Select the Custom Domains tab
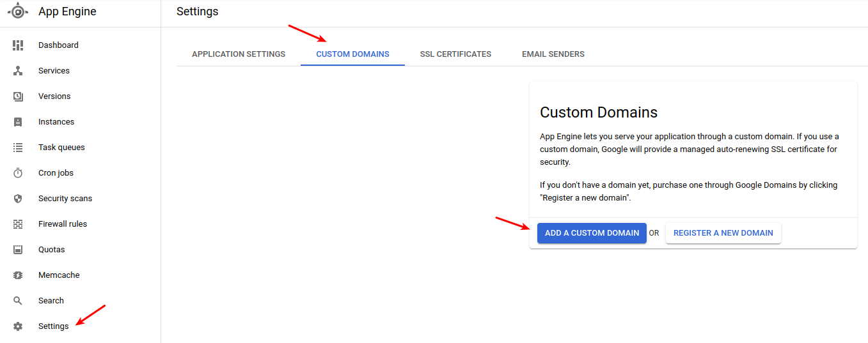 (352, 54)
